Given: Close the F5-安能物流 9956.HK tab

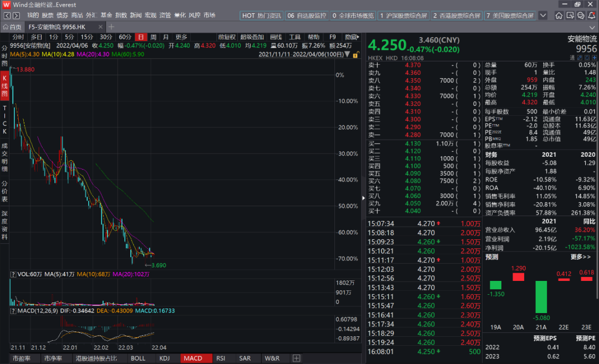Looking at the screenshot, I should coord(100,27).
